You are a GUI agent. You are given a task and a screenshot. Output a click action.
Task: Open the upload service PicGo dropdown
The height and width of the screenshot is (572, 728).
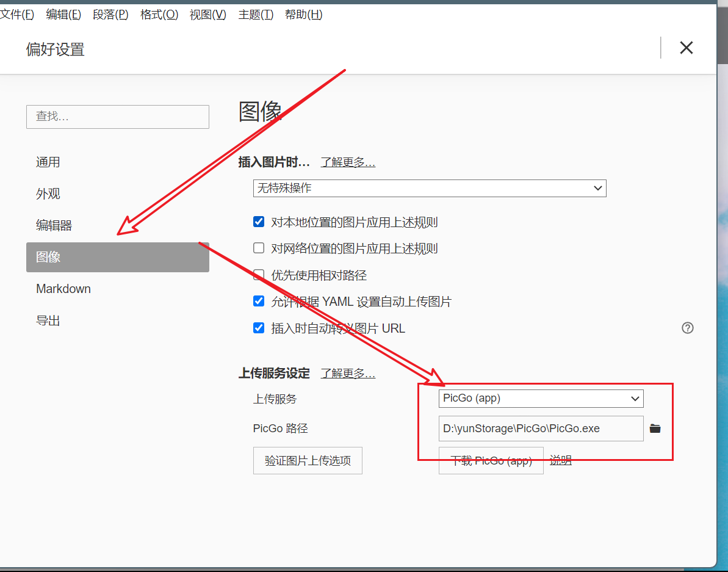(541, 399)
